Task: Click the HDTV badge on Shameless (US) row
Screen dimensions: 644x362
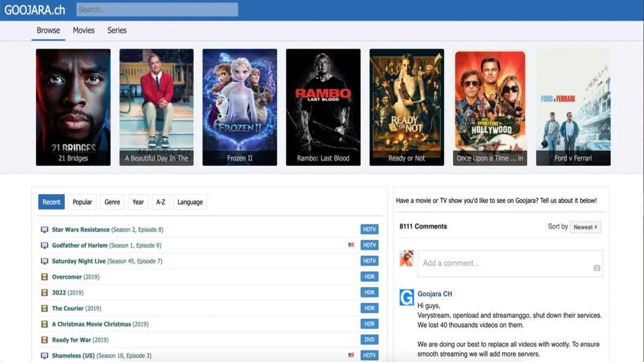Action: [369, 355]
